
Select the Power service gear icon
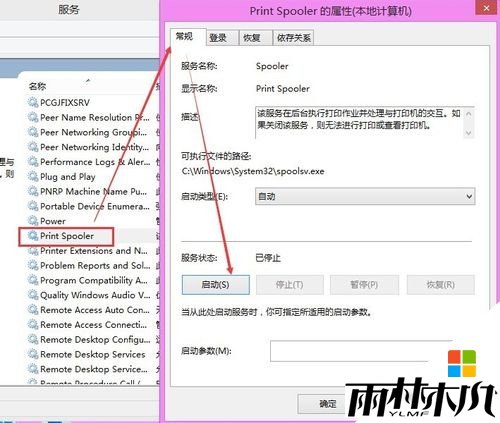point(33,221)
